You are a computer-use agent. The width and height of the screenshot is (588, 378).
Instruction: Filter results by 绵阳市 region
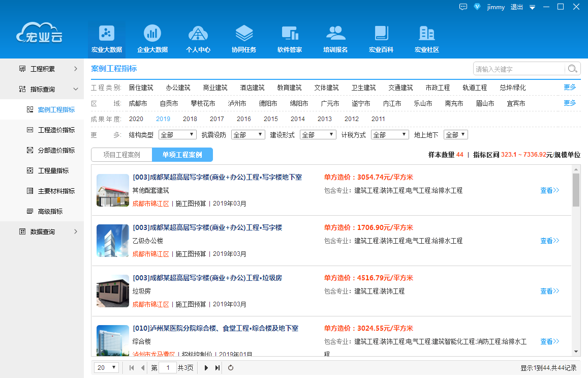pos(296,103)
